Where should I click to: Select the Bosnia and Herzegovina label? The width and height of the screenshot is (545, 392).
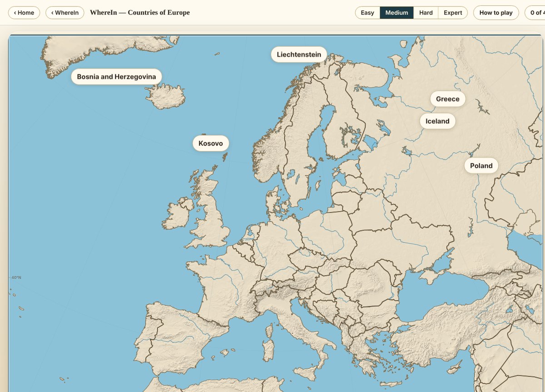pyautogui.click(x=116, y=77)
